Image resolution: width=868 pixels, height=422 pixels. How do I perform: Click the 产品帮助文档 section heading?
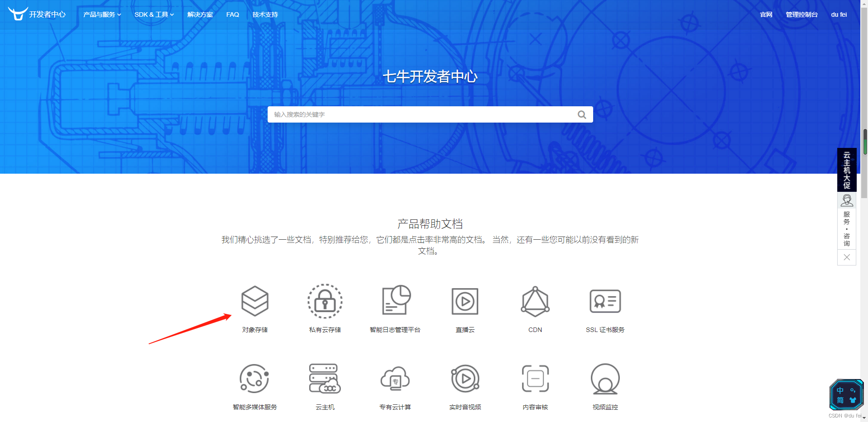pyautogui.click(x=430, y=224)
